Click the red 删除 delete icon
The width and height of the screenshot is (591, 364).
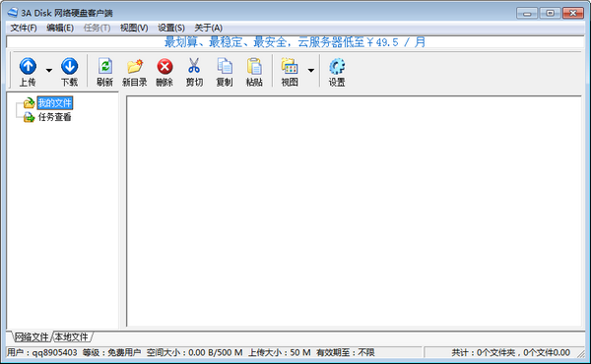pos(164,67)
